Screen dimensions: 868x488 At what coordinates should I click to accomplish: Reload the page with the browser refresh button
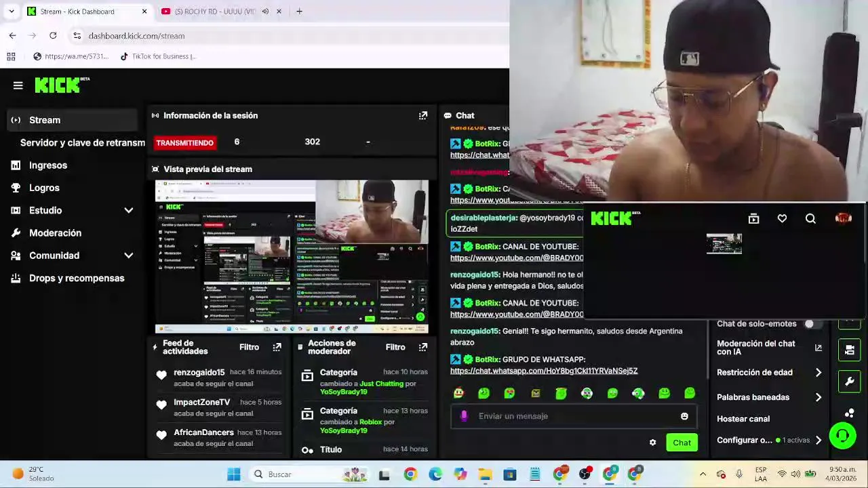53,36
